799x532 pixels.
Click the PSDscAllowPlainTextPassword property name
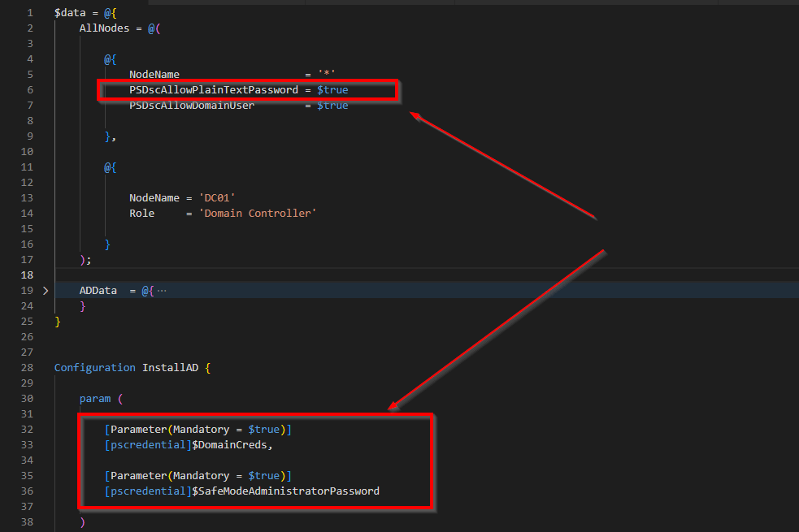(x=213, y=89)
